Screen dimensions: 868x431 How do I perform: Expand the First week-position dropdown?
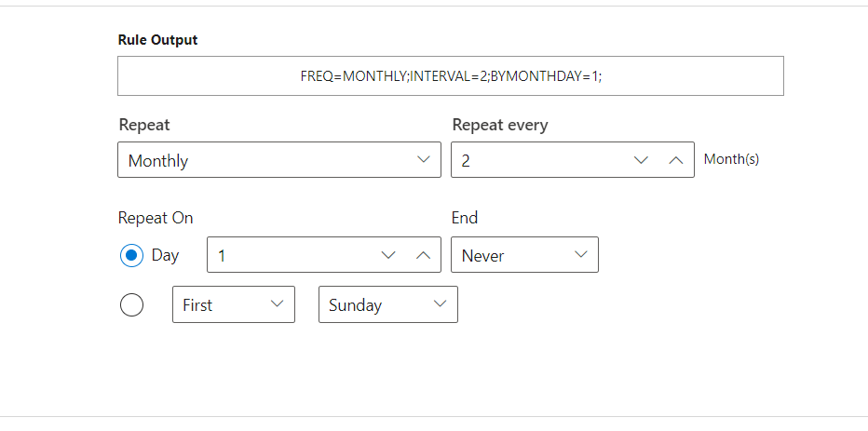coord(233,305)
